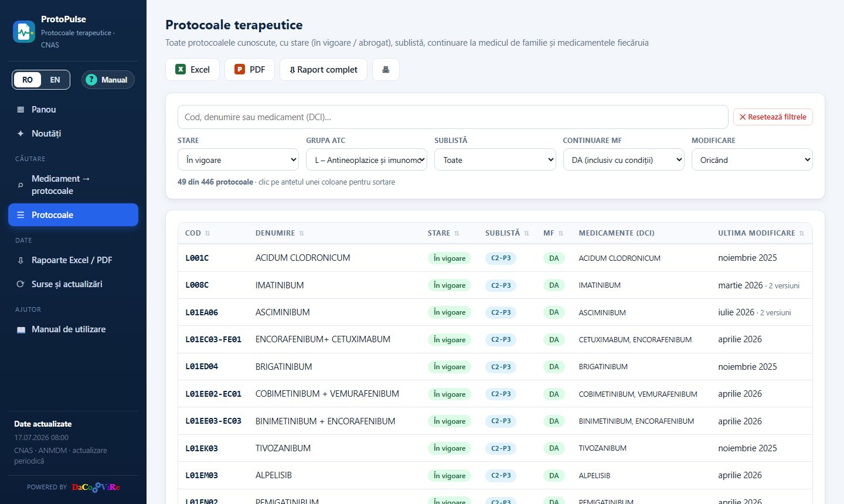844x504 pixels.
Task: Select the Protocoale sidebar item
Action: 73,214
